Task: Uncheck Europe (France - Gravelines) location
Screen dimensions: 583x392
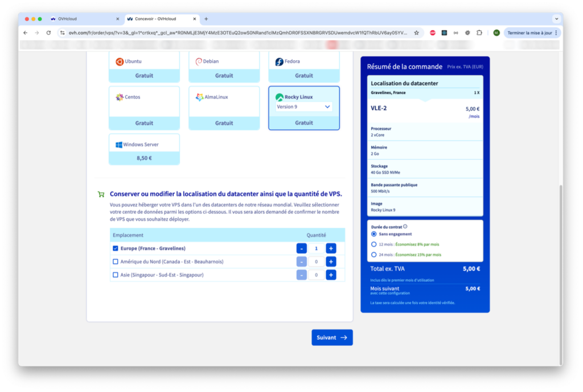Action: click(115, 248)
